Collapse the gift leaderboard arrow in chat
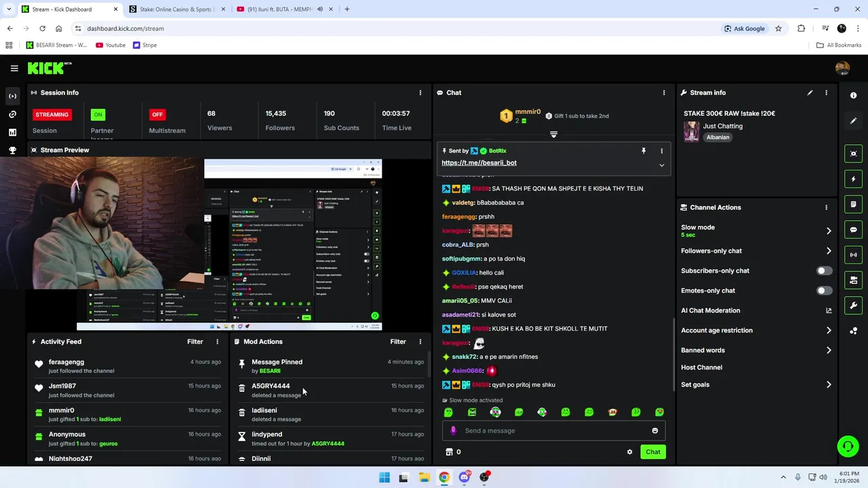868x488 pixels. pos(553,135)
